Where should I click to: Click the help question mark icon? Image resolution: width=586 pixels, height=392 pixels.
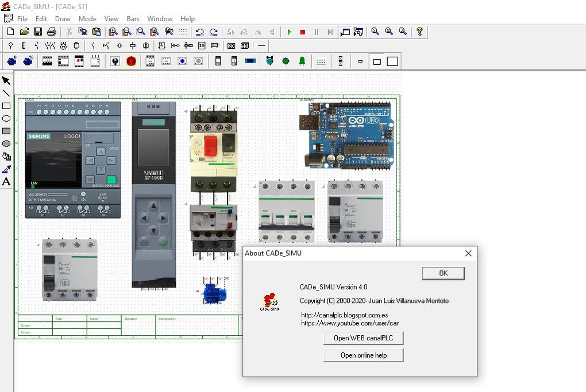[420, 32]
